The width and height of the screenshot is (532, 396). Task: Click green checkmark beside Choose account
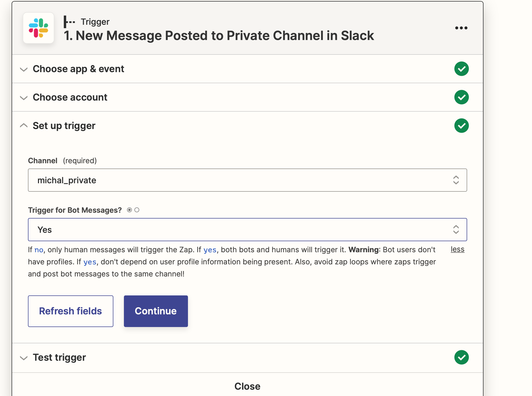coord(461,97)
